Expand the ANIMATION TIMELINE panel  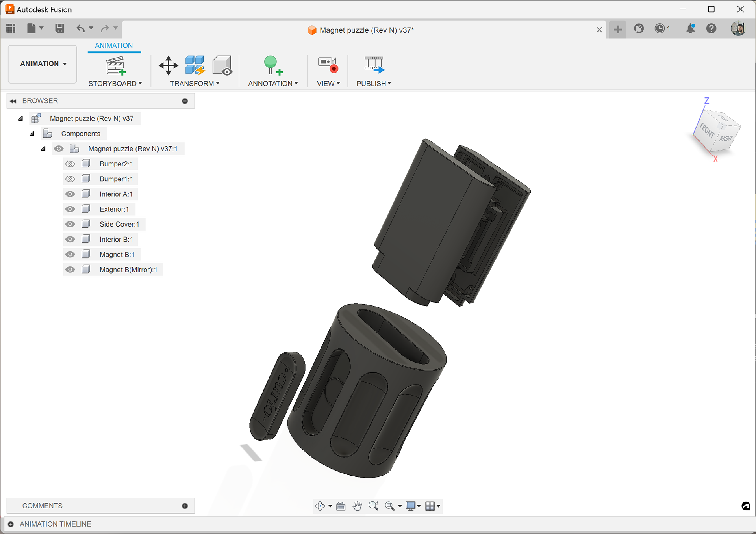[11, 524]
